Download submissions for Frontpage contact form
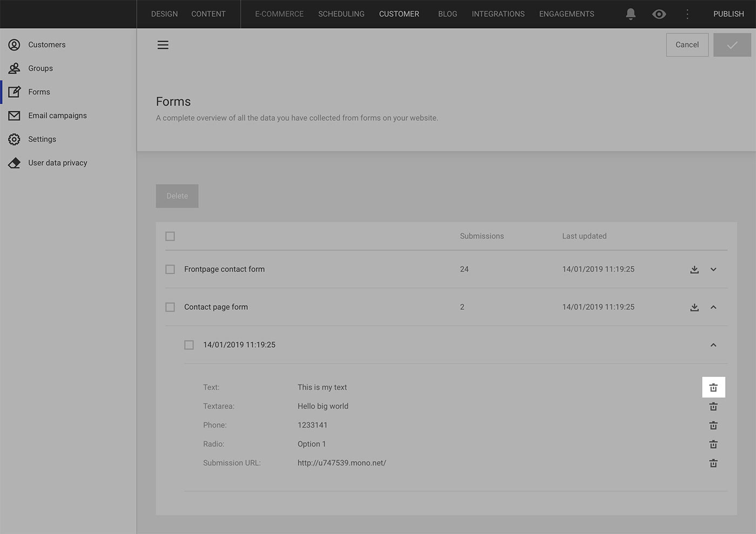 coord(694,269)
